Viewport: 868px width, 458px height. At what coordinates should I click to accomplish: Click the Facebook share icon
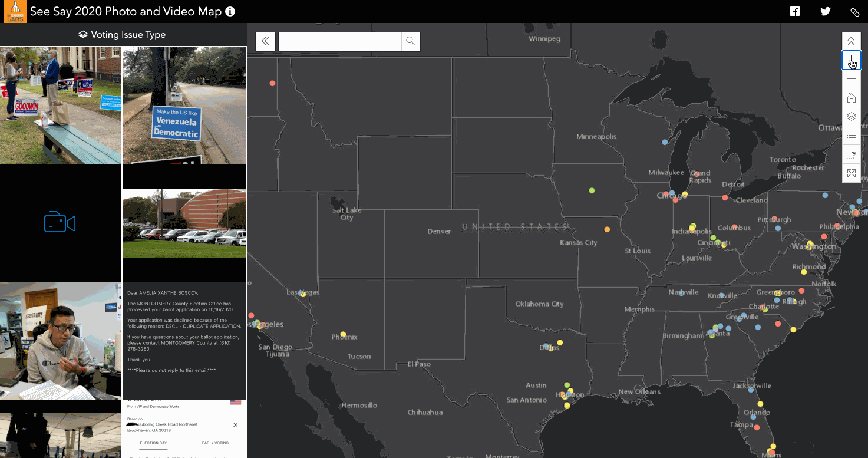(795, 11)
